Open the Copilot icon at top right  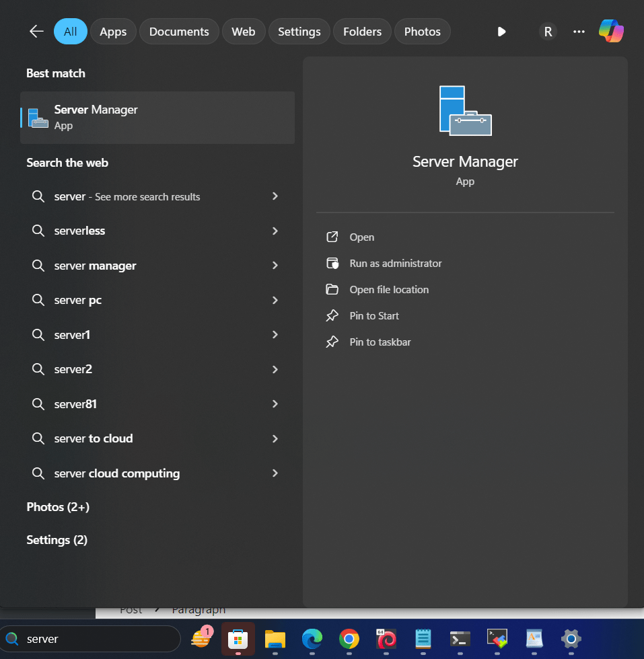coord(611,32)
